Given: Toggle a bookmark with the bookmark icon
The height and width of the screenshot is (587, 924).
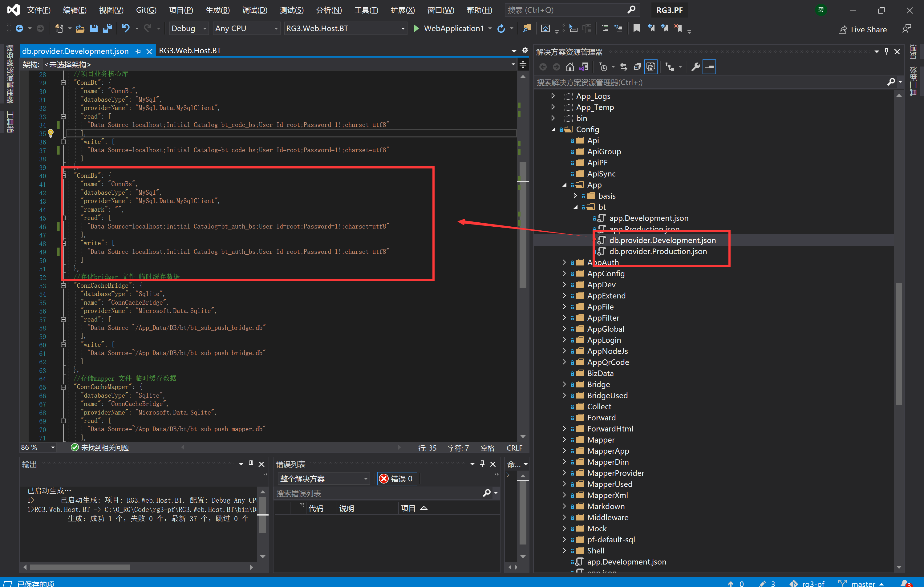Looking at the screenshot, I should pyautogui.click(x=637, y=28).
